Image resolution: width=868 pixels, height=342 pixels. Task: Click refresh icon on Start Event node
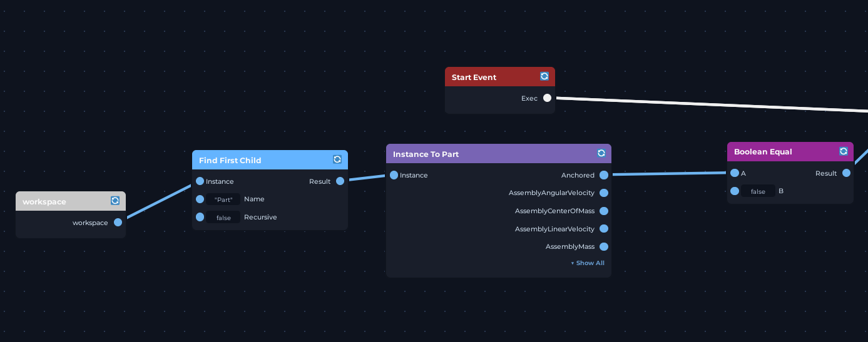click(544, 76)
